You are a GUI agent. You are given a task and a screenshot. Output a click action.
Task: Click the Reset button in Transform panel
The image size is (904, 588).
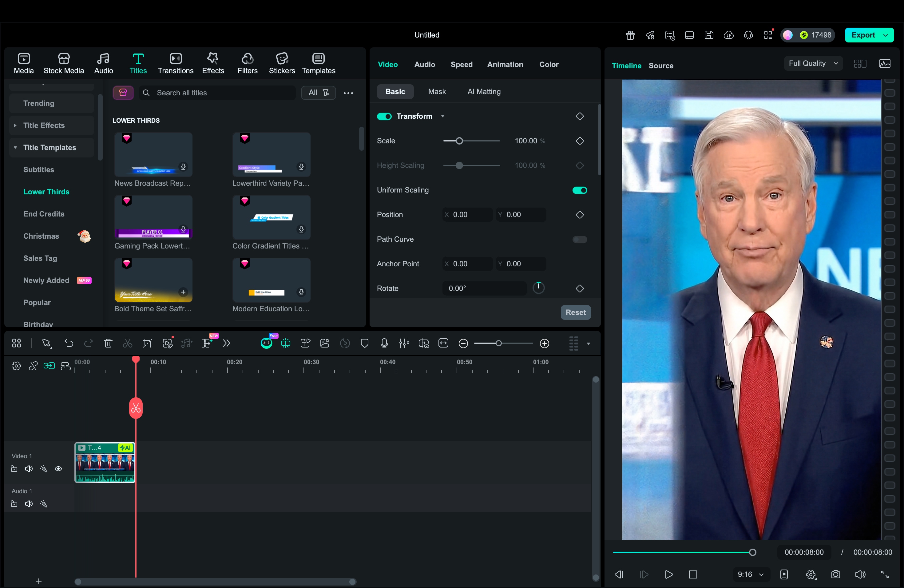point(575,312)
